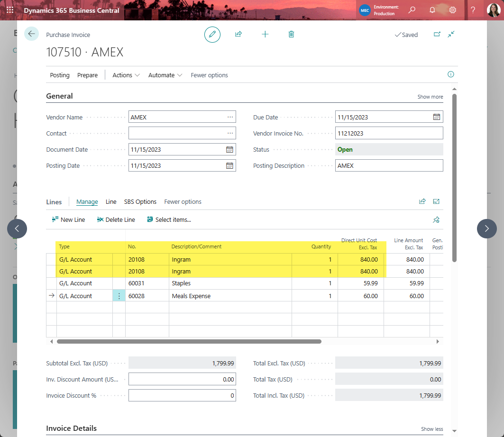
Task: Click the Type column header
Action: (x=64, y=247)
